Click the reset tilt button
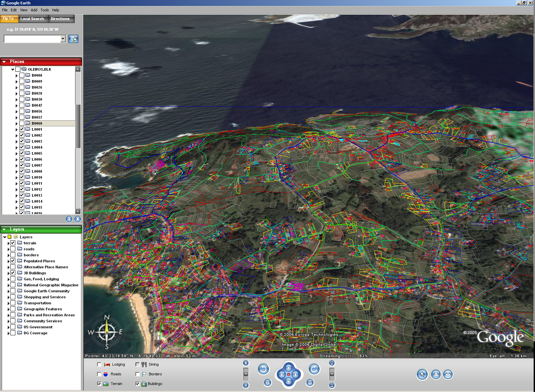 (x=310, y=383)
